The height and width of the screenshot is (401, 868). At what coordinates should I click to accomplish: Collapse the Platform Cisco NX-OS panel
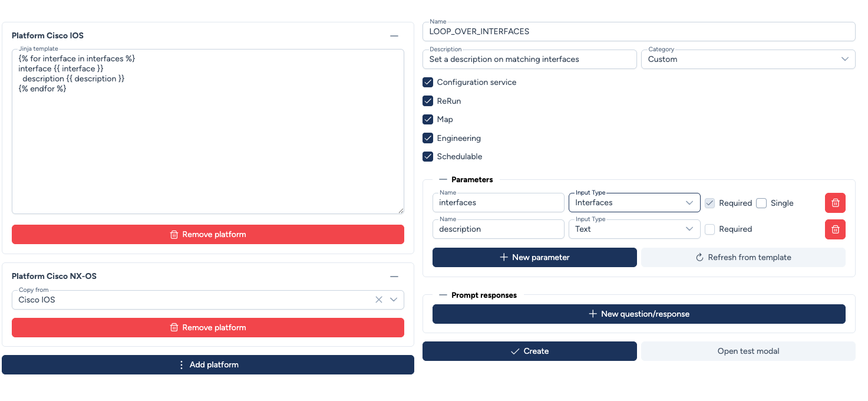coord(394,277)
